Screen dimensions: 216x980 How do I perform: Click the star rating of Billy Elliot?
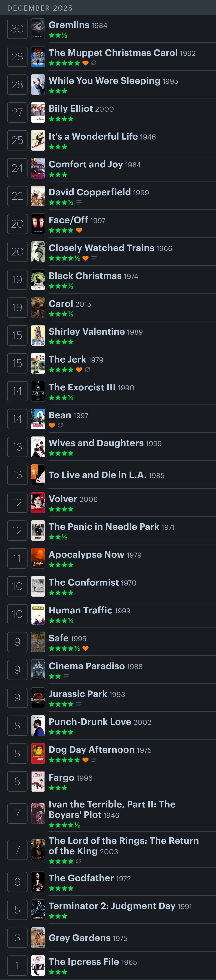(x=61, y=119)
